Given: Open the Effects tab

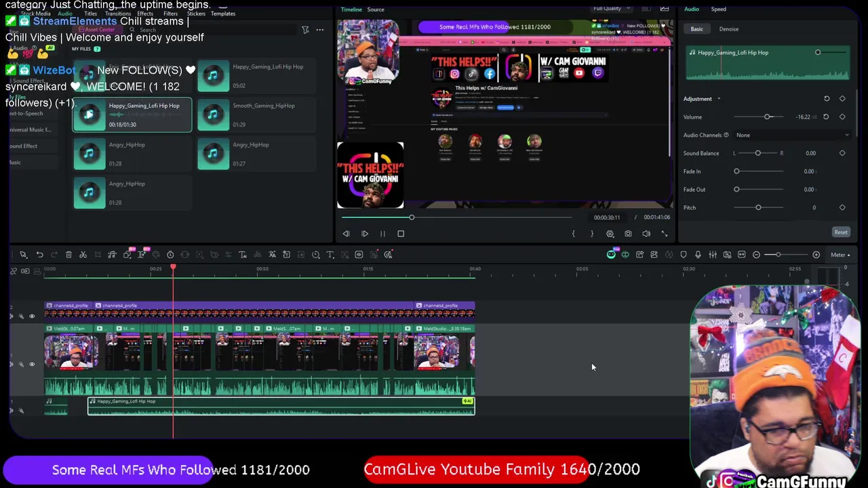Looking at the screenshot, I should pyautogui.click(x=145, y=14).
